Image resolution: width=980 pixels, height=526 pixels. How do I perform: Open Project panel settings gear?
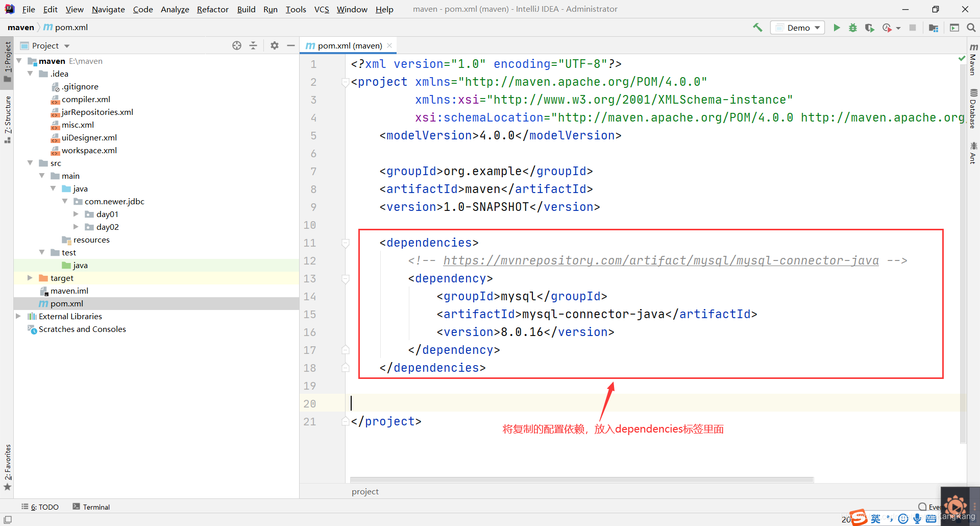[275, 45]
